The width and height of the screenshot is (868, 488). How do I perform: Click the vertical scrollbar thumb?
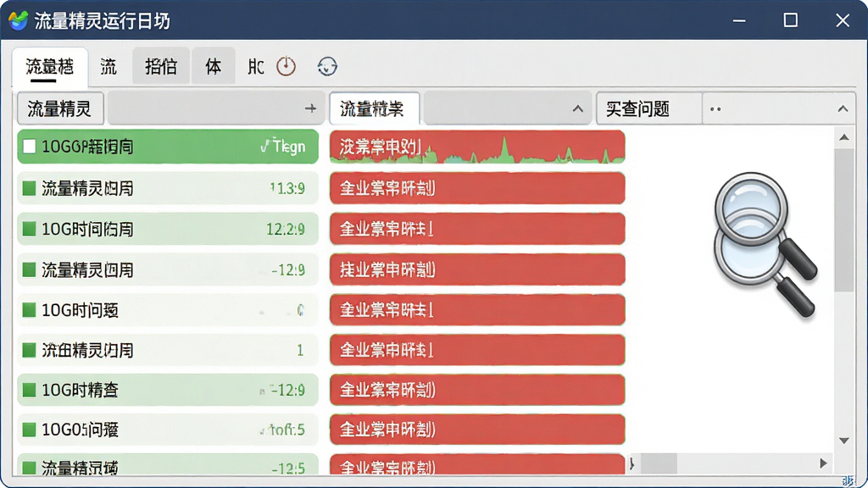[844, 219]
